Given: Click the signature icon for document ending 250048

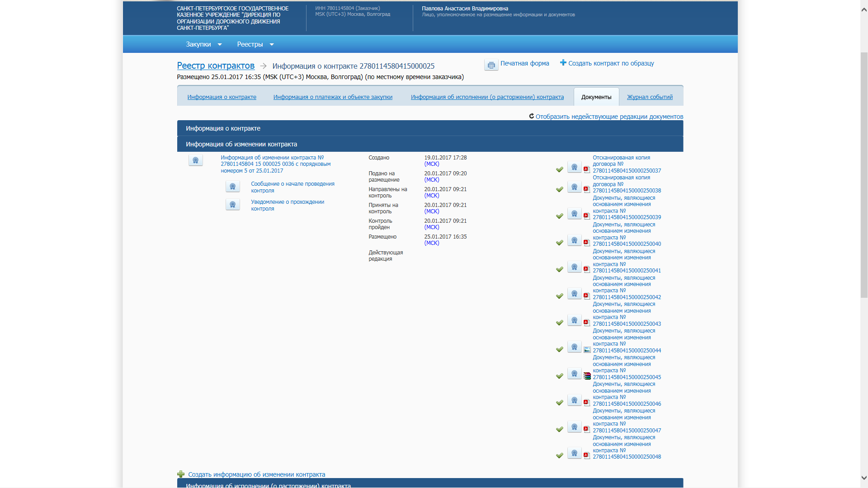Looking at the screenshot, I should (575, 453).
